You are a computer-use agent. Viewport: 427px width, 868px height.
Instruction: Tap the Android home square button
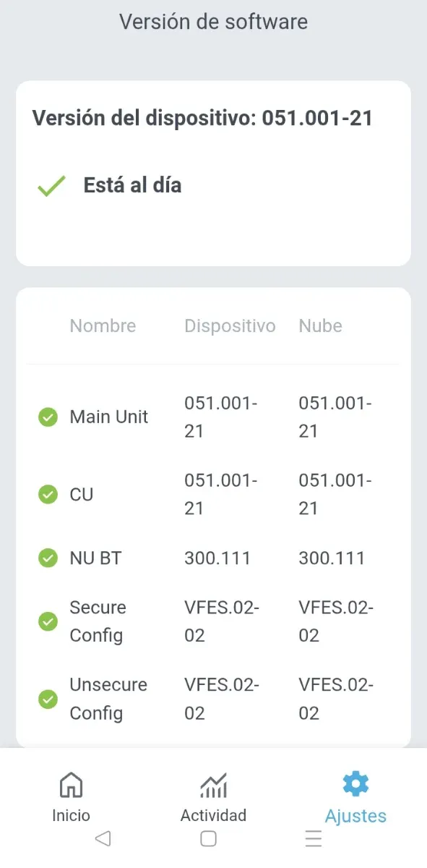point(209,838)
